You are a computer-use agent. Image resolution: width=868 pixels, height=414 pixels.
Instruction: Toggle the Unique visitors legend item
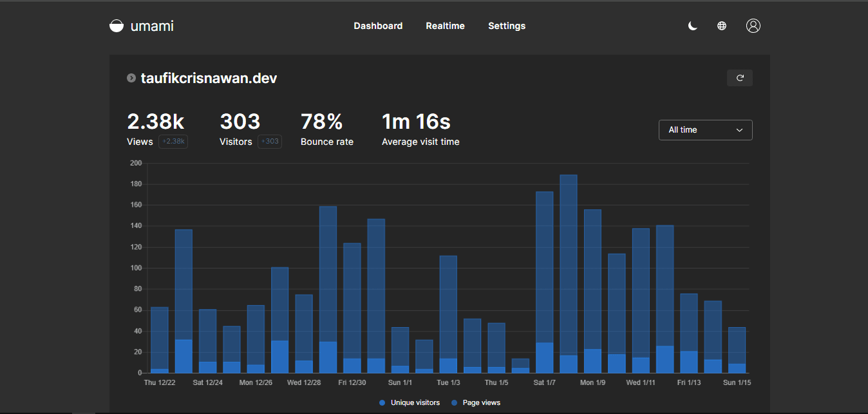[415, 402]
